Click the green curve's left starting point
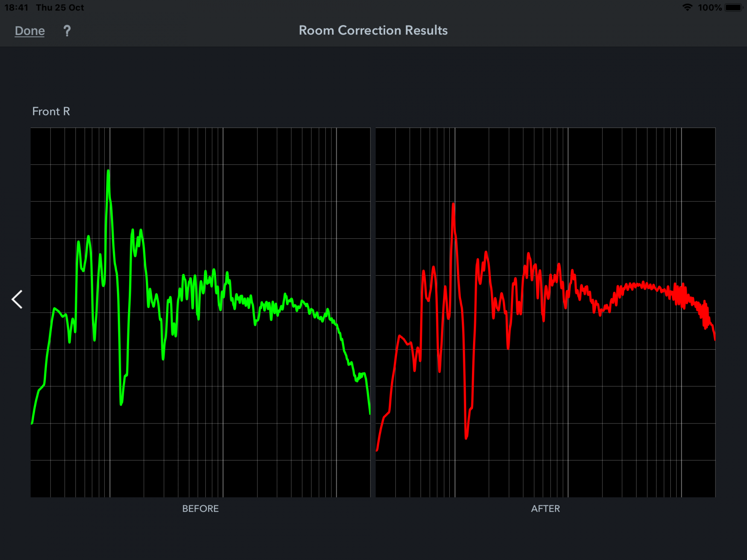Image resolution: width=747 pixels, height=560 pixels. [32, 423]
